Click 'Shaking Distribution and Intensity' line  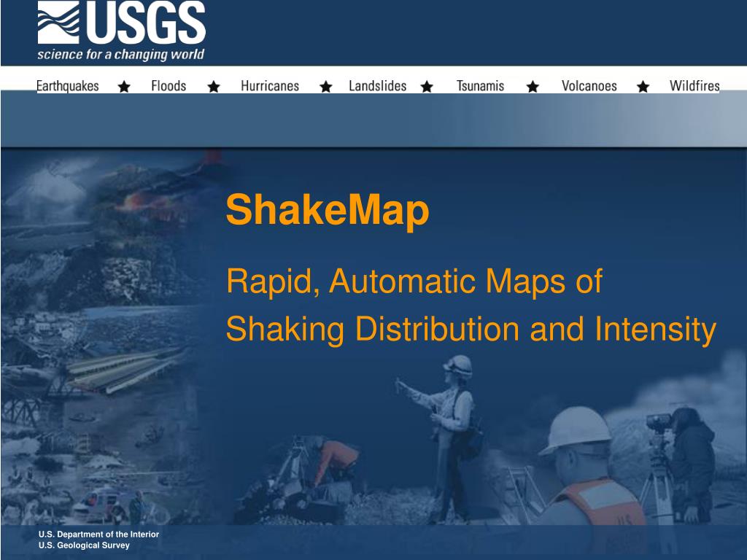tap(471, 329)
